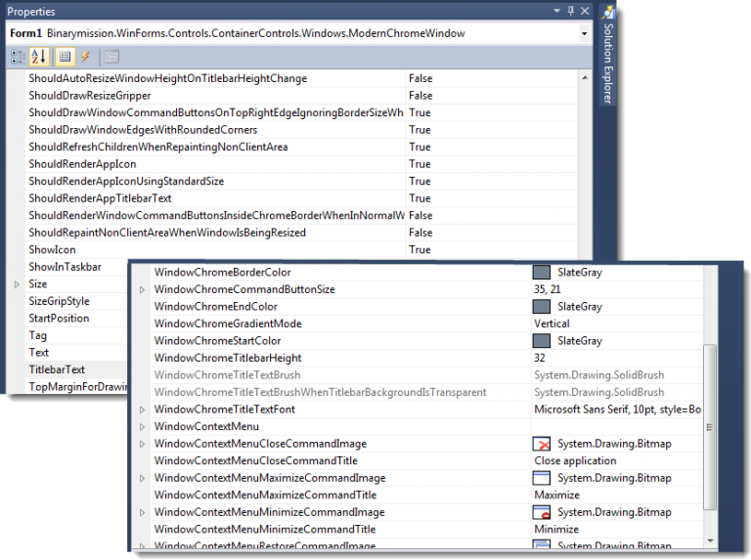Click the minimize command bitmap thumbnail

point(541,513)
